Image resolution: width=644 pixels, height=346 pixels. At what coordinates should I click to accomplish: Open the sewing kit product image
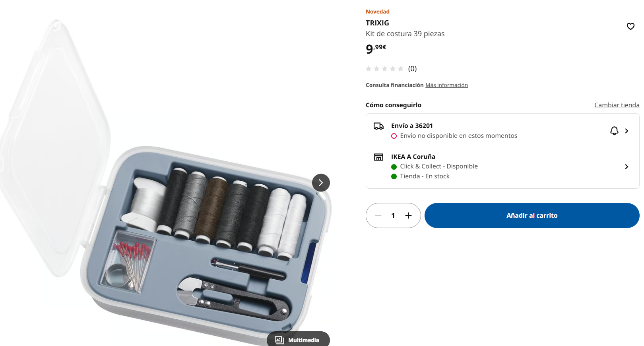point(165,179)
